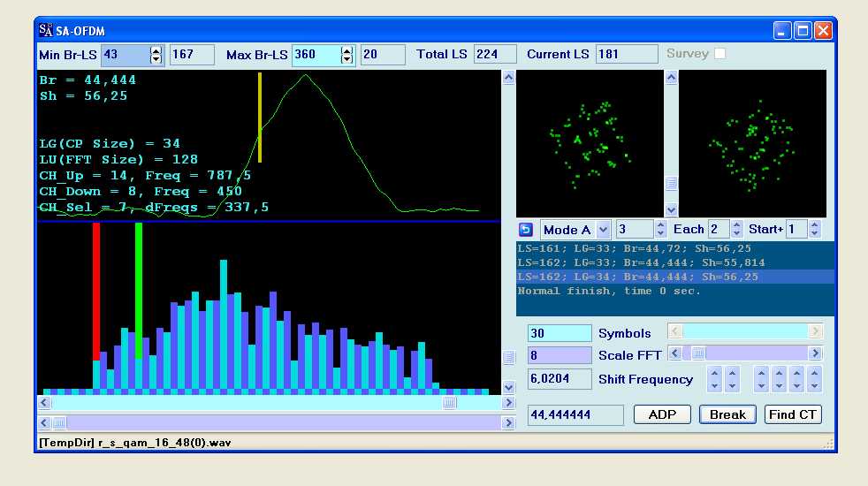Screen dimensions: 868x486
Task: Click the Start+ field showing 1
Action: (796, 229)
